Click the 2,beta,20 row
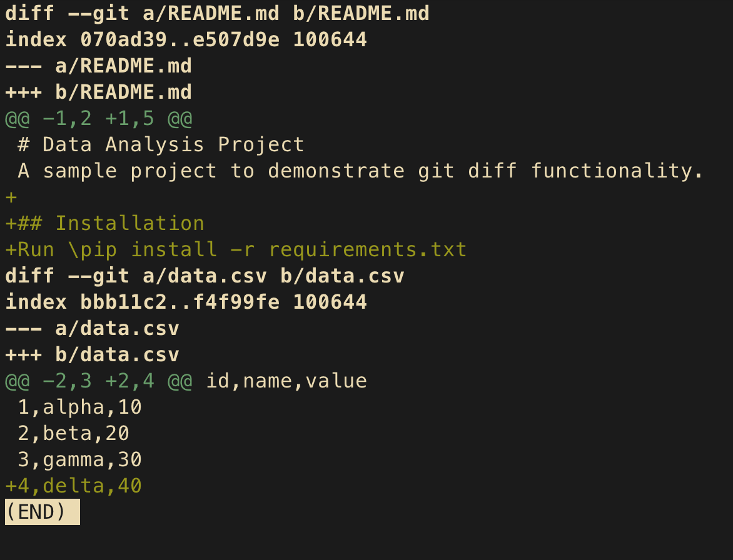This screenshot has height=560, width=733. tap(73, 433)
